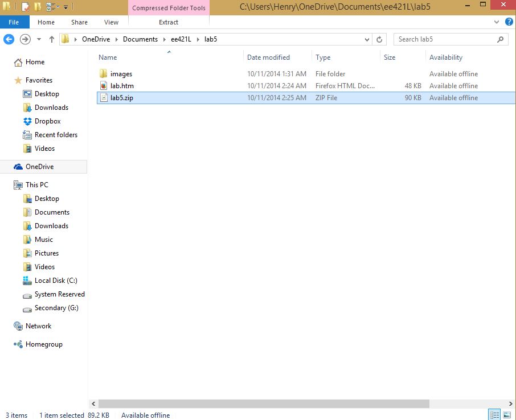This screenshot has height=420, width=516.
Task: Switch to the Extract tab
Action: pyautogui.click(x=169, y=22)
